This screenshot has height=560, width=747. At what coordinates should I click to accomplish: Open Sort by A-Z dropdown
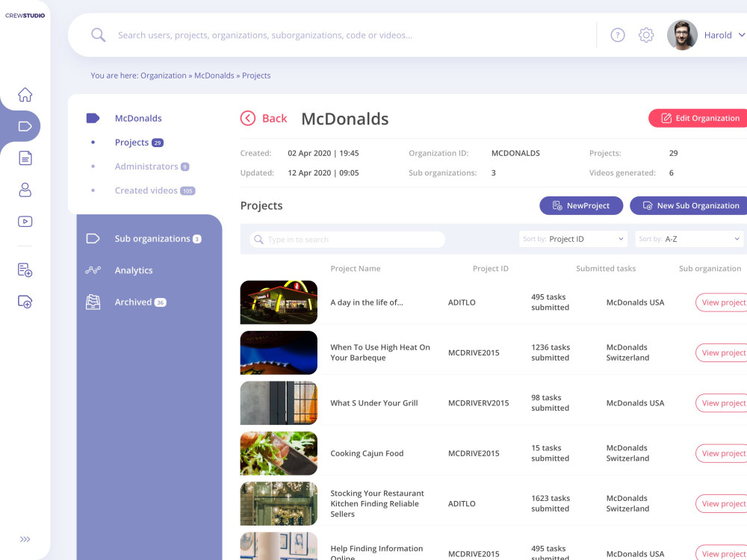click(x=689, y=239)
